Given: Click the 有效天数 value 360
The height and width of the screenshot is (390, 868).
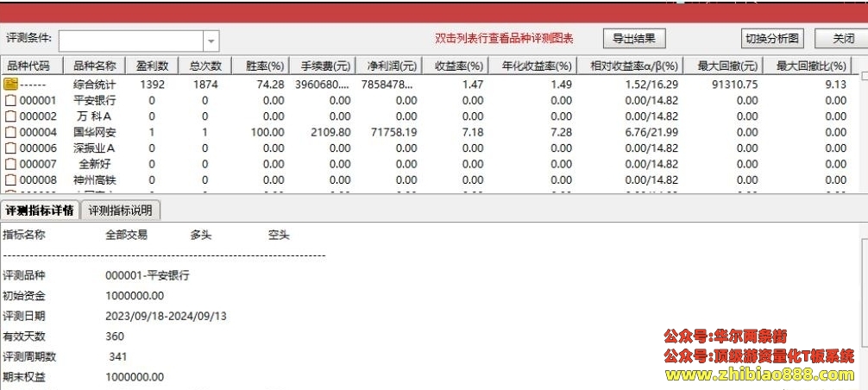Looking at the screenshot, I should (115, 337).
